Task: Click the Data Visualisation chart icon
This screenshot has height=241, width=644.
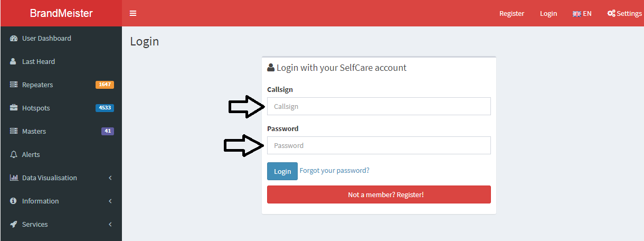Action: tap(14, 178)
